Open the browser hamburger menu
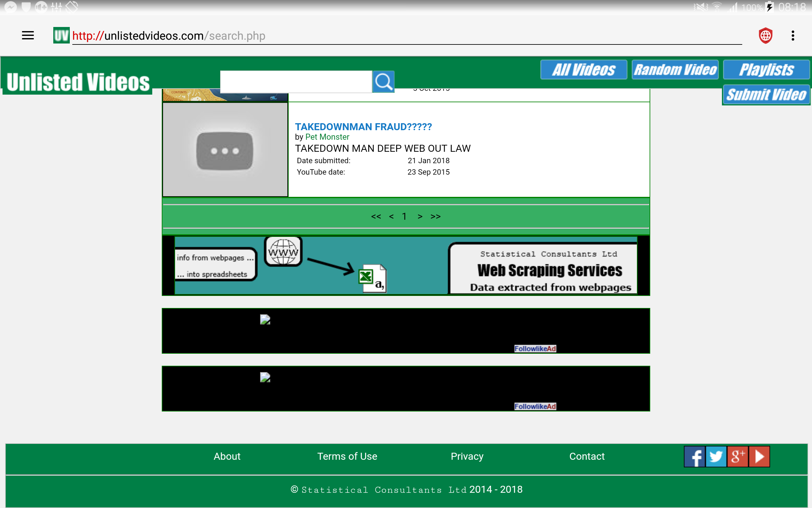This screenshot has height=508, width=812. [x=28, y=35]
